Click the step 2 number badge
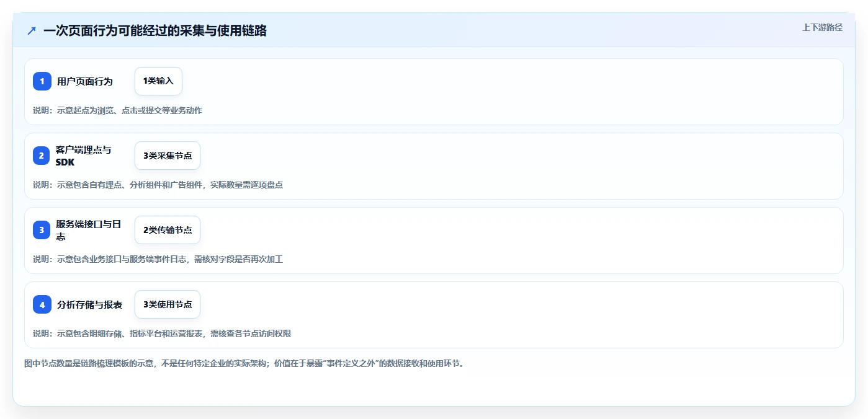This screenshot has width=868, height=419. tap(42, 156)
